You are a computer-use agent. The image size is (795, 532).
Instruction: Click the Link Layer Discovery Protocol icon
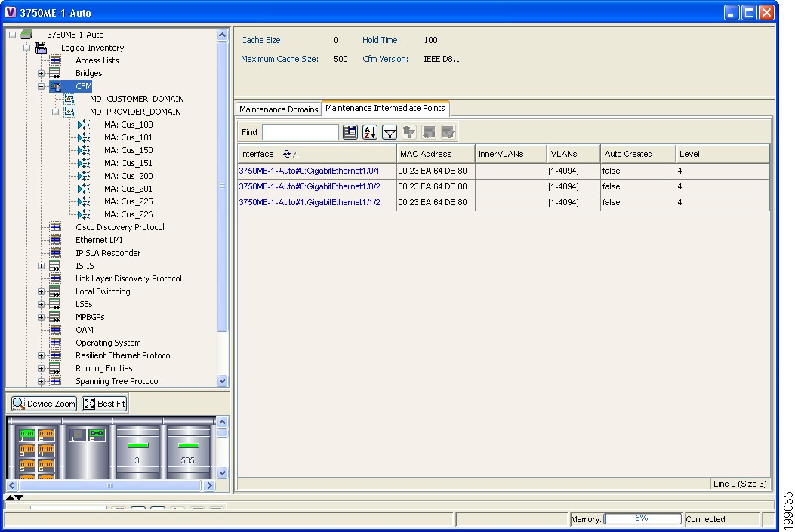(x=55, y=278)
